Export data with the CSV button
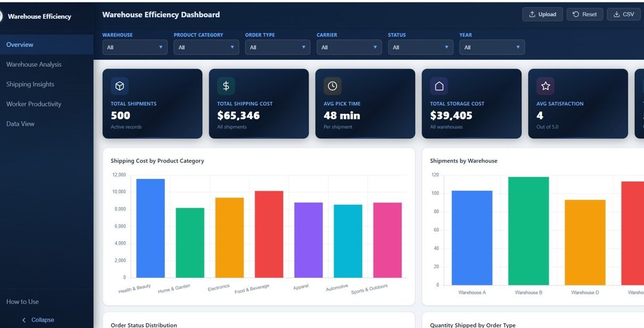 coord(623,14)
